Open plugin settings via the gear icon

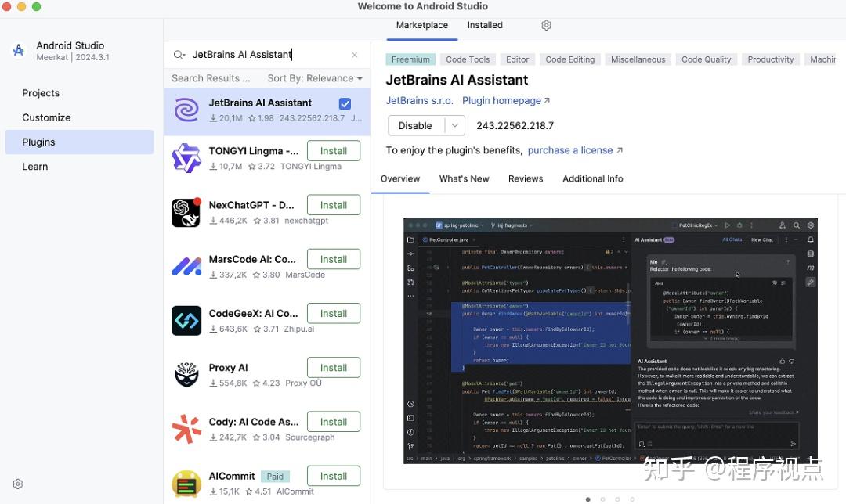(x=546, y=25)
